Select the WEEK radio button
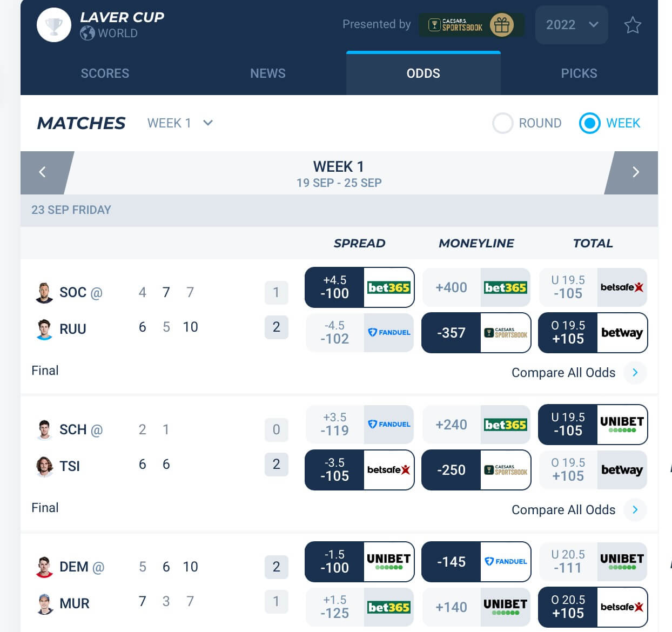The width and height of the screenshot is (672, 632). click(589, 123)
